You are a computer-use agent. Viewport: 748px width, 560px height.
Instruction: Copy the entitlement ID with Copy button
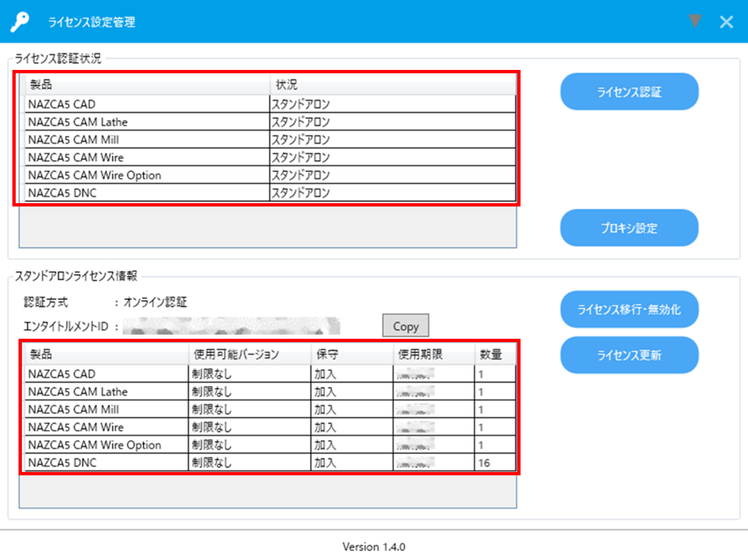coord(406,326)
